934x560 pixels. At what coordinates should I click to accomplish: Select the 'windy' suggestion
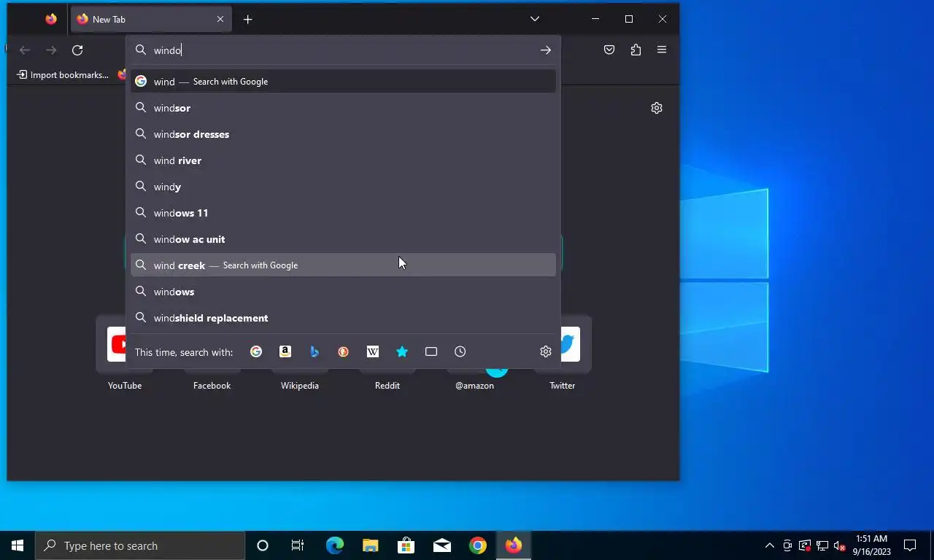(343, 187)
